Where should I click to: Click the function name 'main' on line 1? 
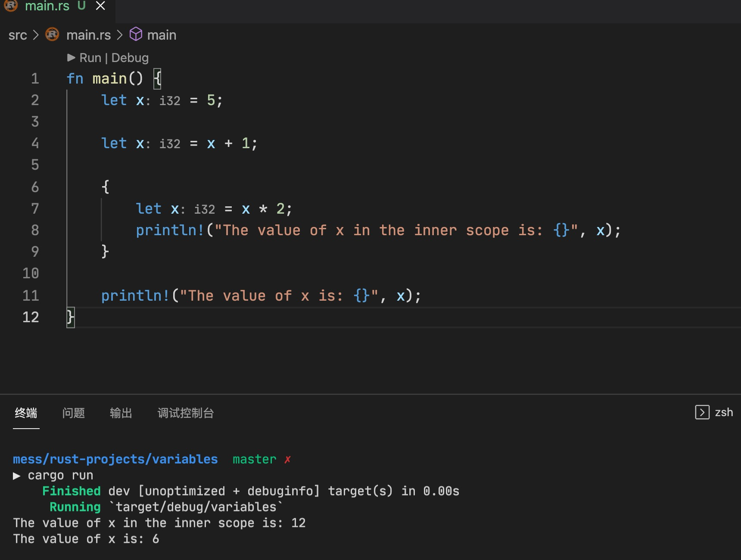109,78
